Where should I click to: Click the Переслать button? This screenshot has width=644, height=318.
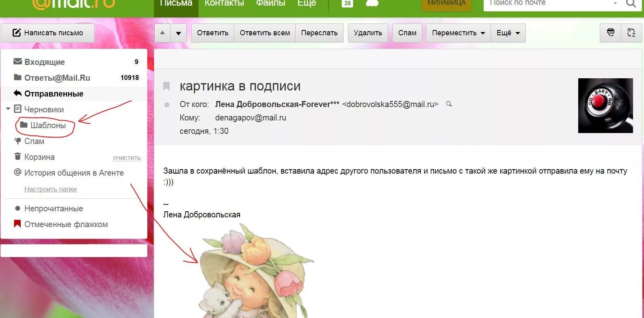[x=319, y=33]
